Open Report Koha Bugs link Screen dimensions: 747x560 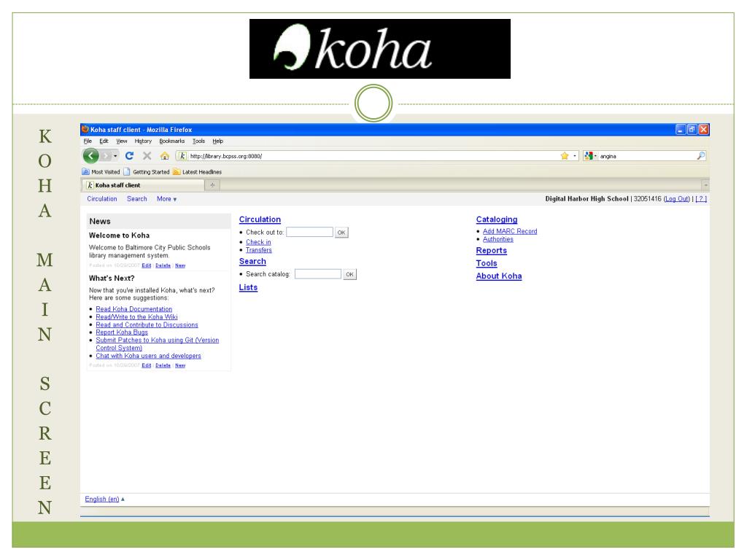coord(122,332)
